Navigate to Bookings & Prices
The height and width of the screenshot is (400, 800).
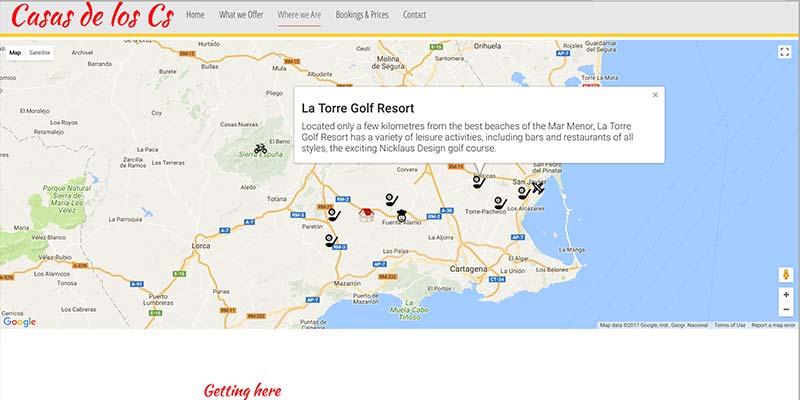pos(362,15)
